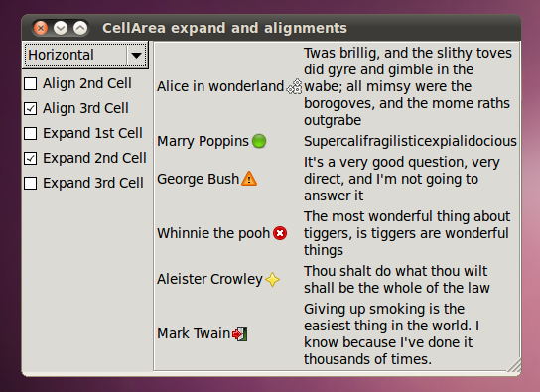Click the window resize grip corner
This screenshot has width=540, height=392.
[x=514, y=365]
